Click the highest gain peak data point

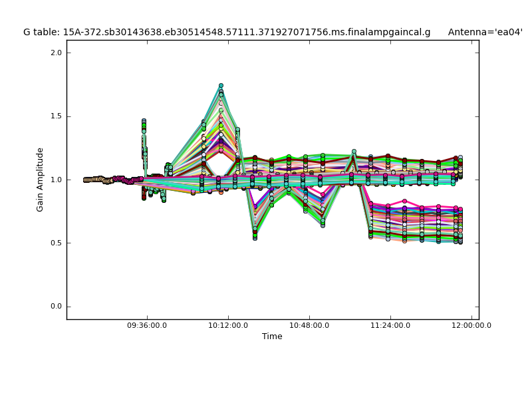[221, 86]
